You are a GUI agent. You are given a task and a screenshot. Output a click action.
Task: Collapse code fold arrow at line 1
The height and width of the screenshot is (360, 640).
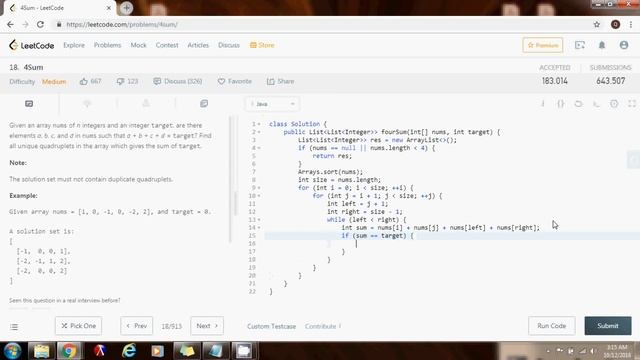tap(259, 124)
